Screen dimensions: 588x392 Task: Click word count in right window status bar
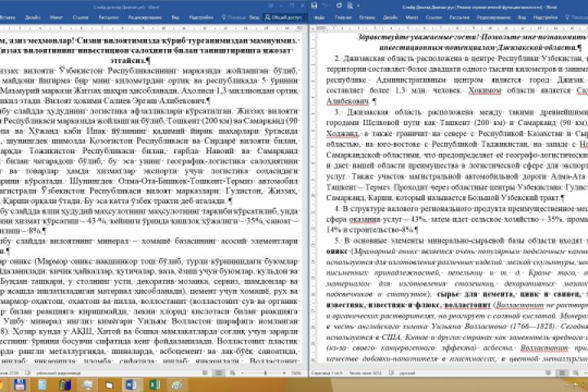pos(365,373)
